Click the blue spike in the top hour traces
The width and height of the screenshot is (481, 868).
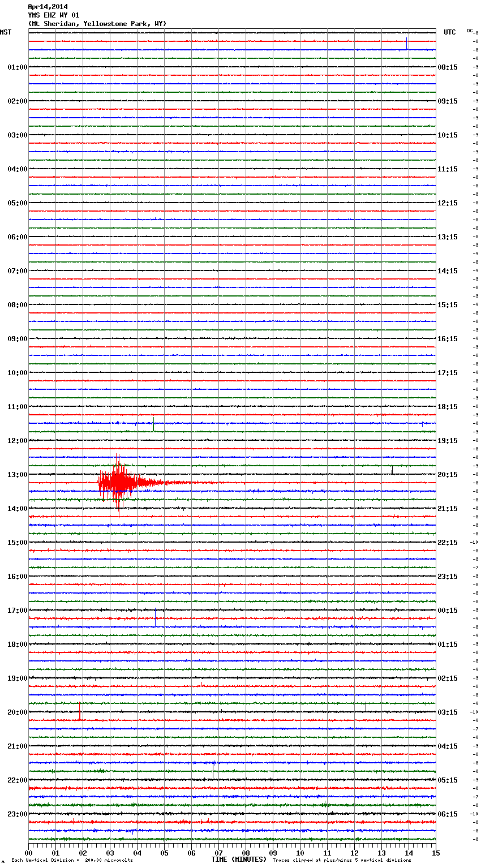(x=406, y=44)
